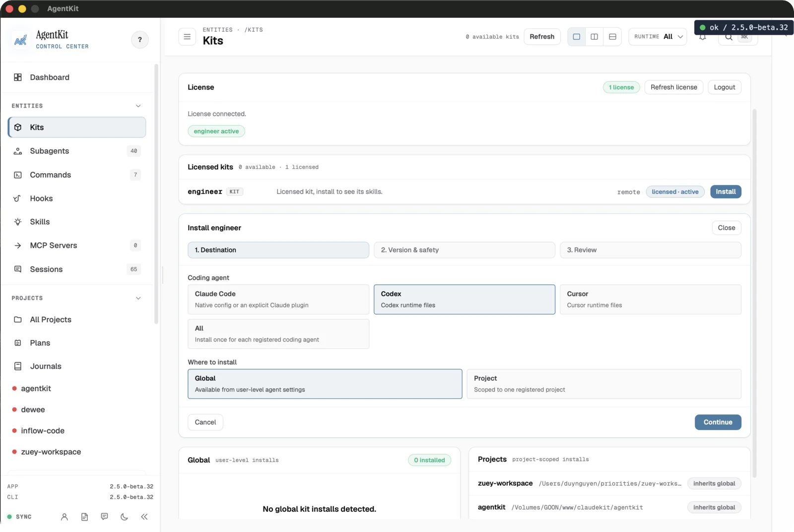This screenshot has width=794, height=532.
Task: Go to the 1. Destination step
Action: pos(278,250)
